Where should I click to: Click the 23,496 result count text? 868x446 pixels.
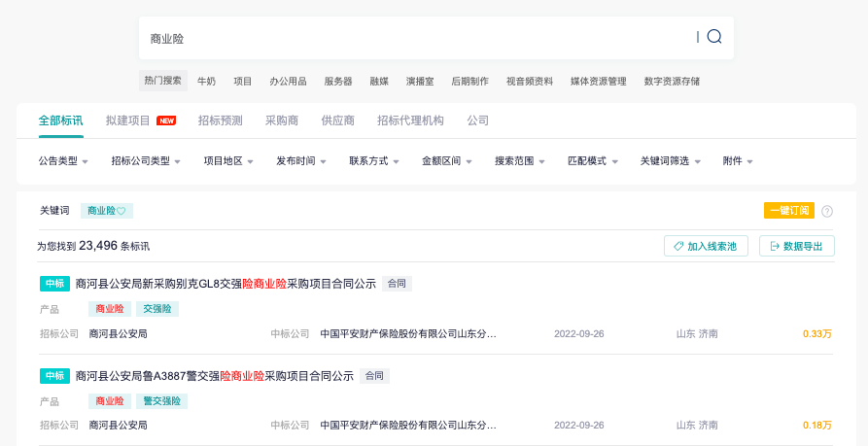pos(98,246)
